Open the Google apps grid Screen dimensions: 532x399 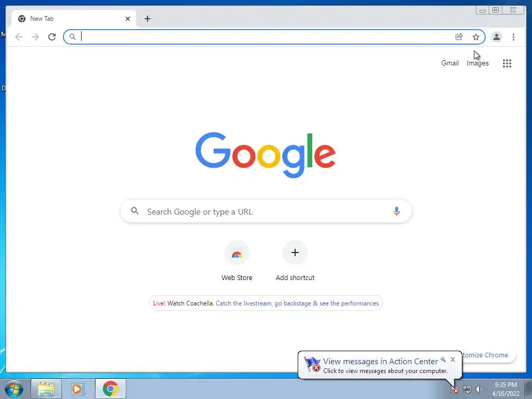(x=507, y=63)
